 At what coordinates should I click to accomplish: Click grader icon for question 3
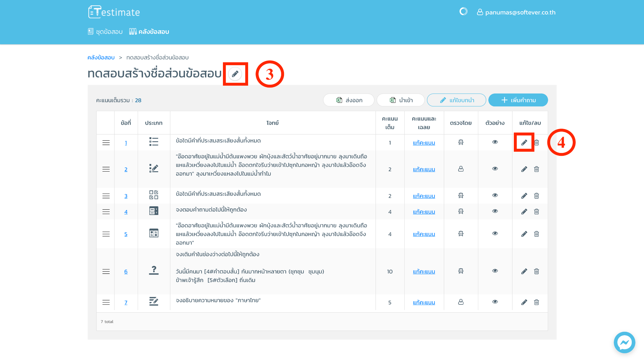[461, 196]
